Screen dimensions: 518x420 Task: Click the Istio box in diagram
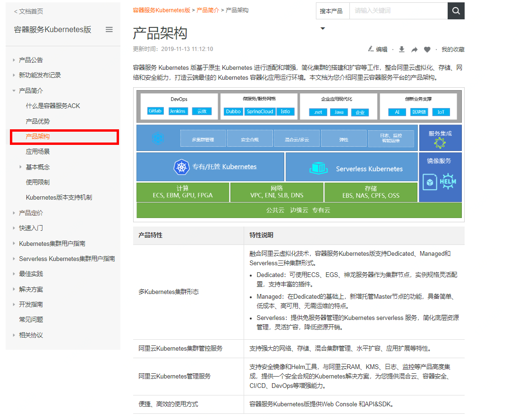[x=285, y=111]
